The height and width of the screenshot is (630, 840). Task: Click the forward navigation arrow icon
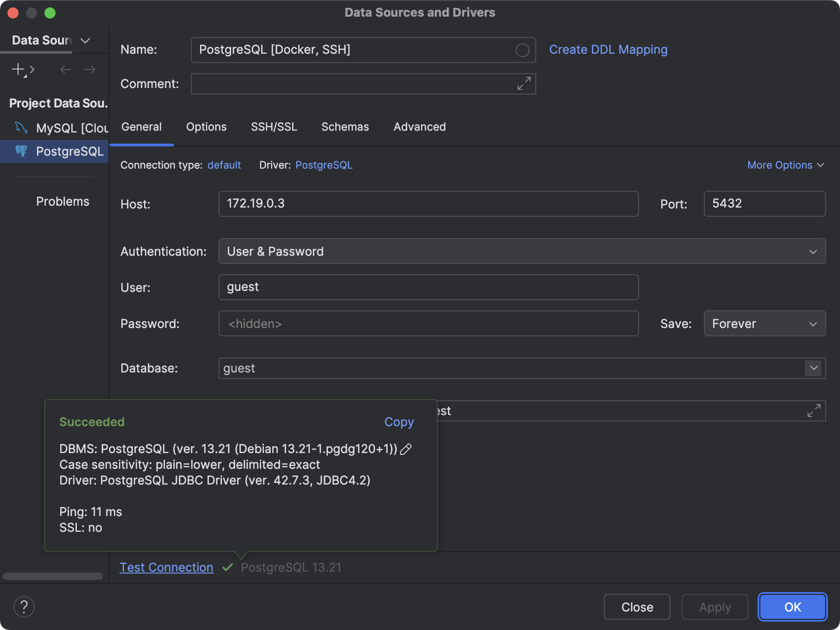click(x=90, y=69)
